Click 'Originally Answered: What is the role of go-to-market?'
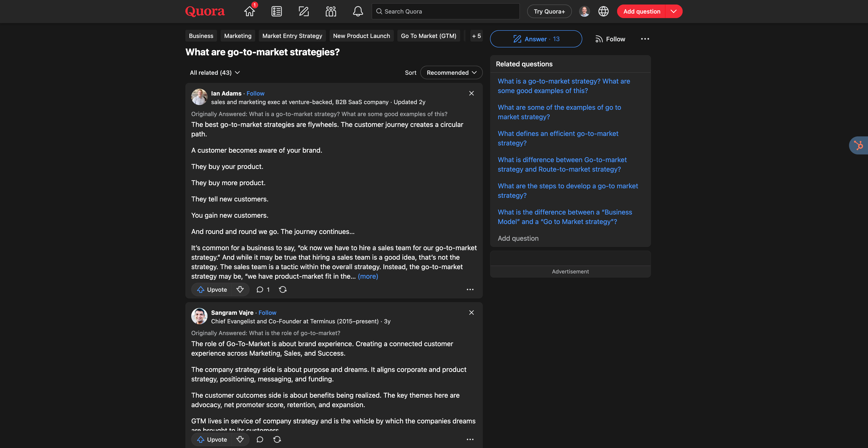868x448 pixels. pos(266,333)
